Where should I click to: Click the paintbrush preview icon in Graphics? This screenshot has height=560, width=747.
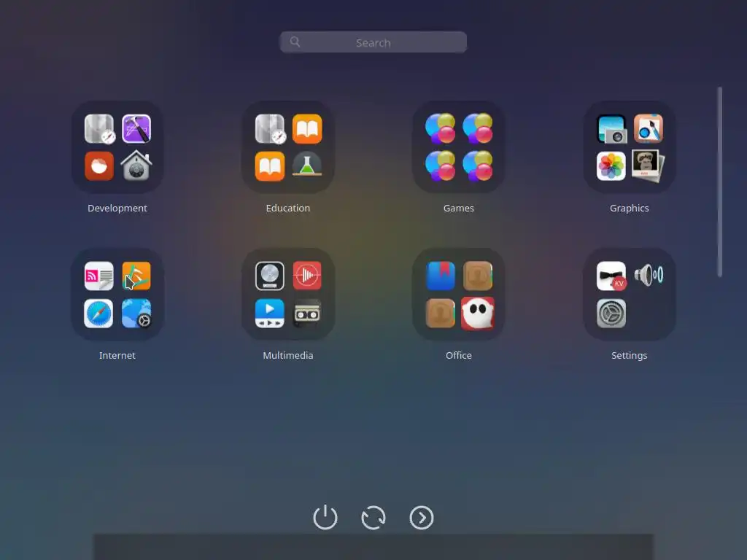point(648,128)
